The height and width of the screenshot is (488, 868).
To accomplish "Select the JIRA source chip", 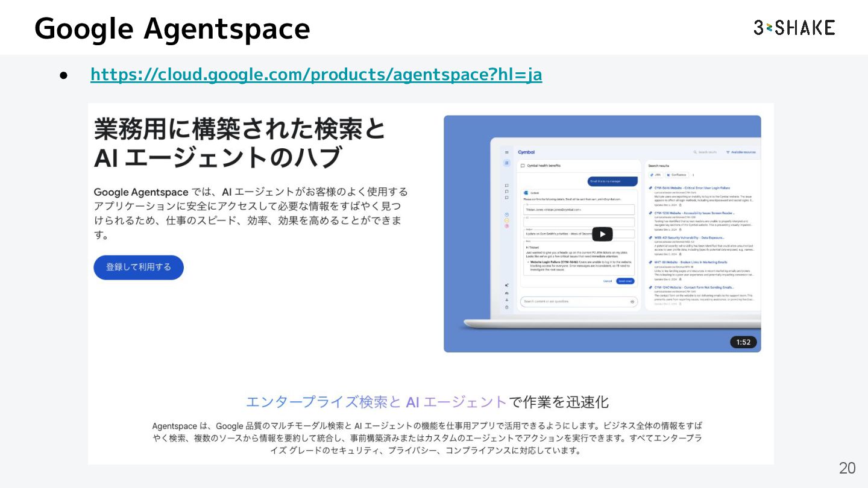I will pos(656,175).
